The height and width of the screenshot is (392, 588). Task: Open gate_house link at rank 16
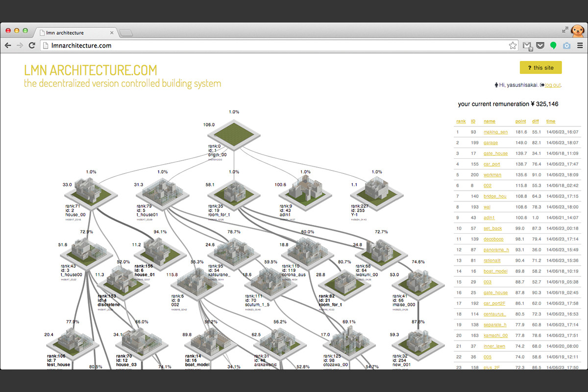point(495,293)
